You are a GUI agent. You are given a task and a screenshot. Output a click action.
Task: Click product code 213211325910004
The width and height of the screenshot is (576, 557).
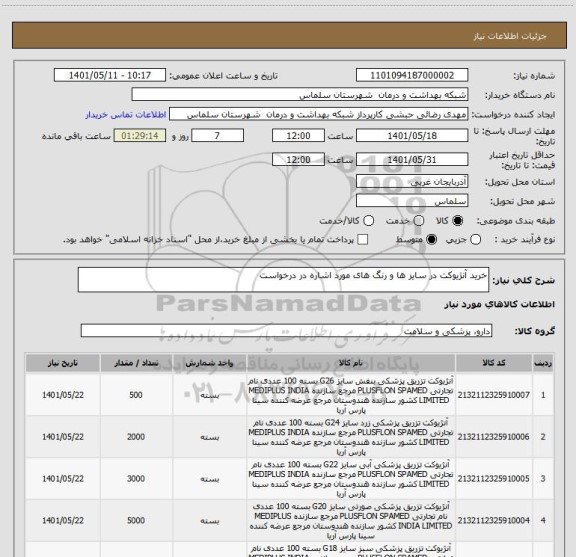[493, 521]
